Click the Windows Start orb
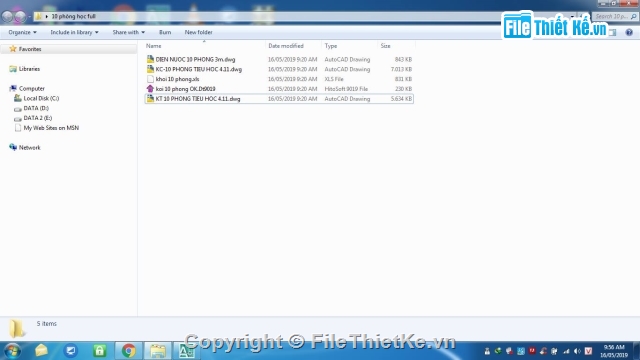640x360 pixels. (x=12, y=351)
